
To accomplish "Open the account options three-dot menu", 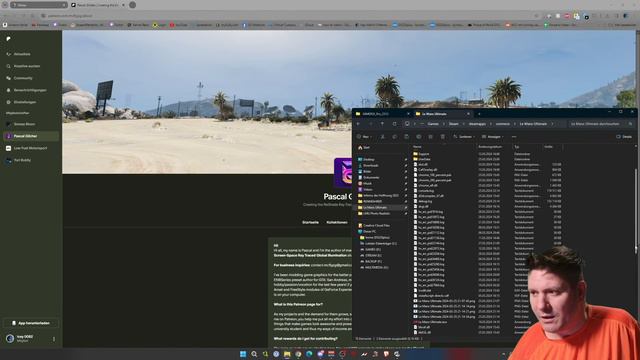I will (x=54, y=339).
